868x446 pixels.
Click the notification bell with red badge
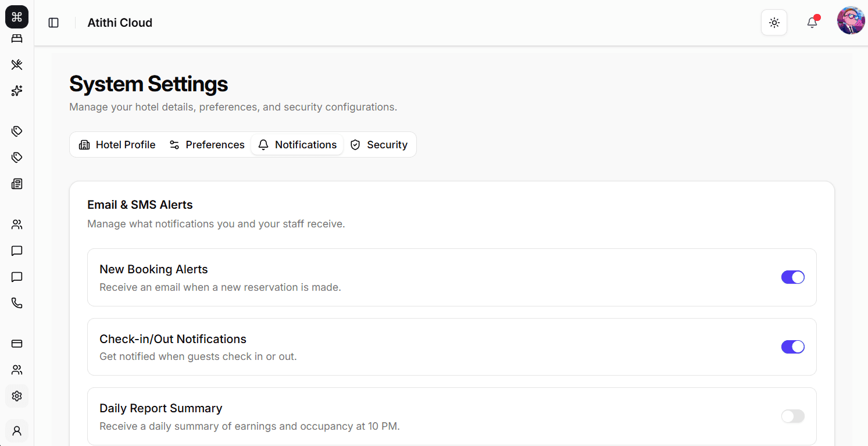[812, 22]
